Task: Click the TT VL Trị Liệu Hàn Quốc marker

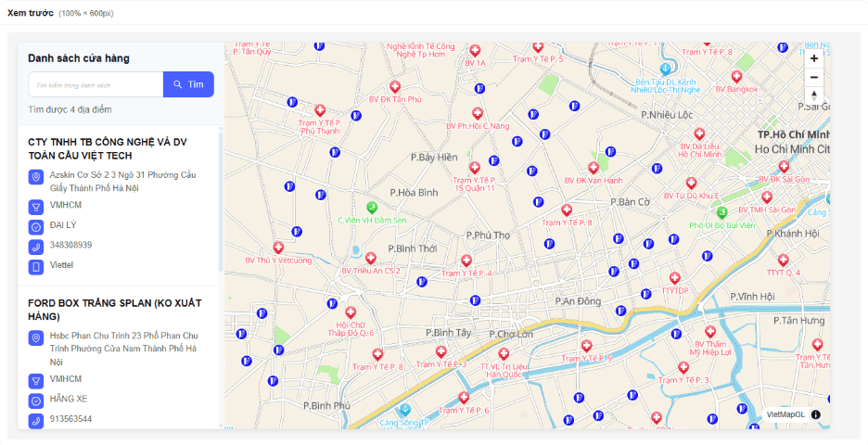Action: coord(504,353)
